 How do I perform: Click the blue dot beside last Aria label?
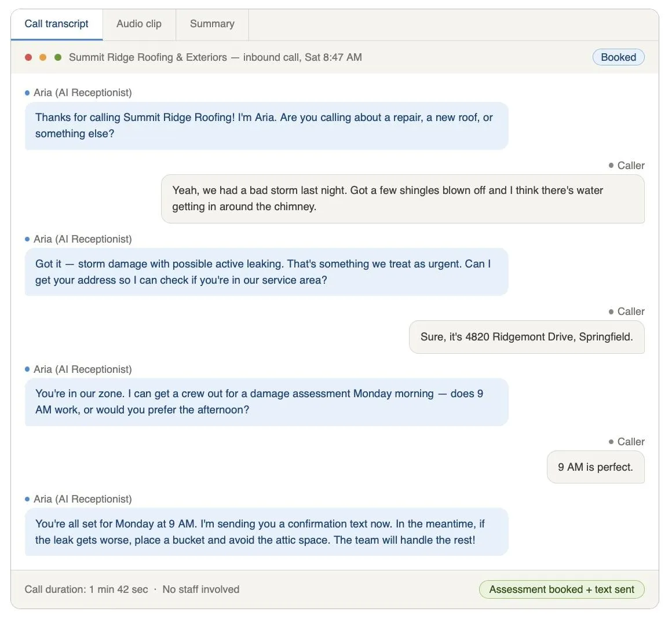click(x=26, y=499)
